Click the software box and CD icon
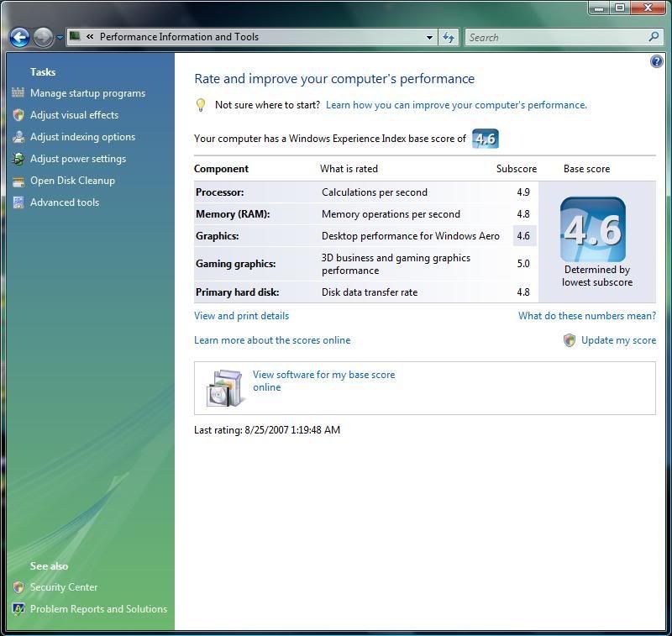Viewport: 672px width, 636px height. (226, 388)
